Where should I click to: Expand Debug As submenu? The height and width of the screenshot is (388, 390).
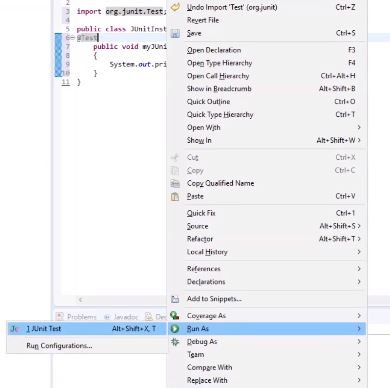[267, 342]
